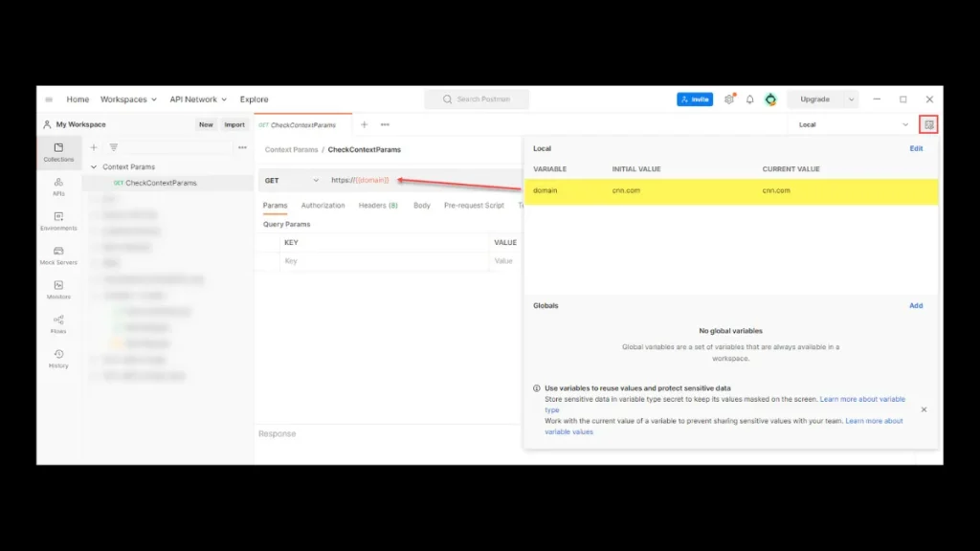Click Add to create a global variable

[x=916, y=305]
